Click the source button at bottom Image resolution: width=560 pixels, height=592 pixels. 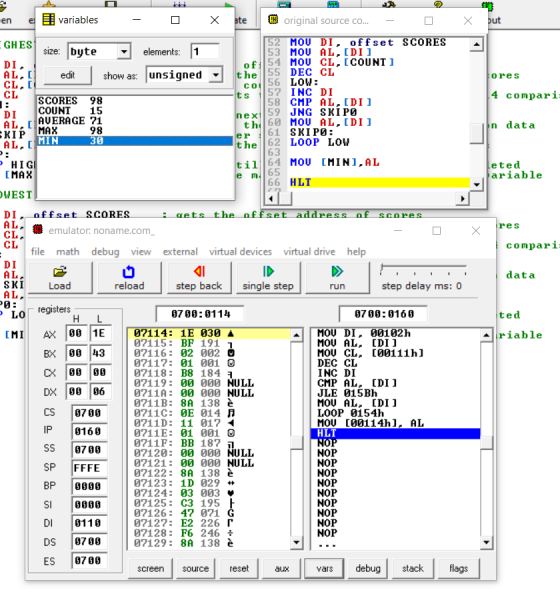pyautogui.click(x=195, y=568)
